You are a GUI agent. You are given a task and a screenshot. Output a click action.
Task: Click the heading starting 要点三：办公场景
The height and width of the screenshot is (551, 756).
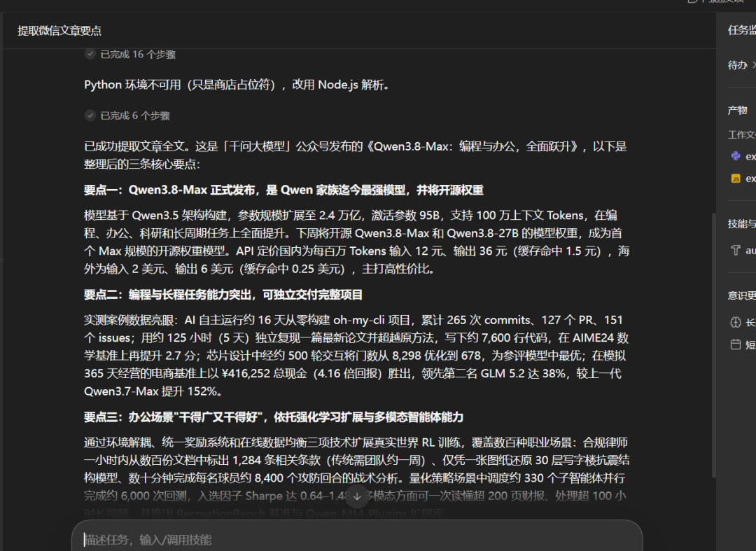click(274, 417)
